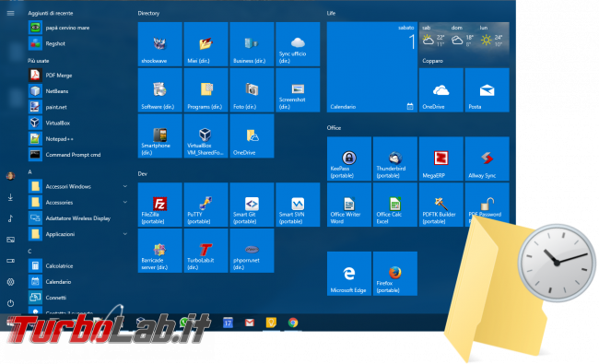Launch Firefox (portable) tile

(x=395, y=274)
